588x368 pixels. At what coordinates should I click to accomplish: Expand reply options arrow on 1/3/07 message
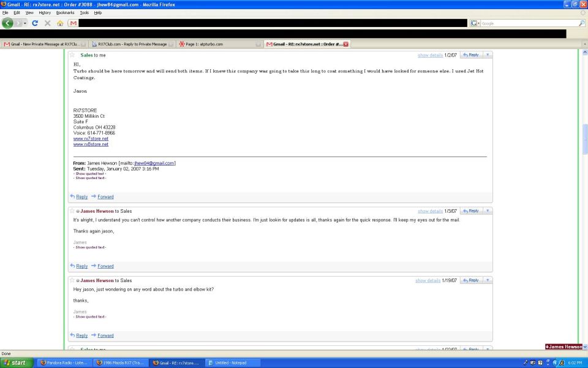[488, 211]
